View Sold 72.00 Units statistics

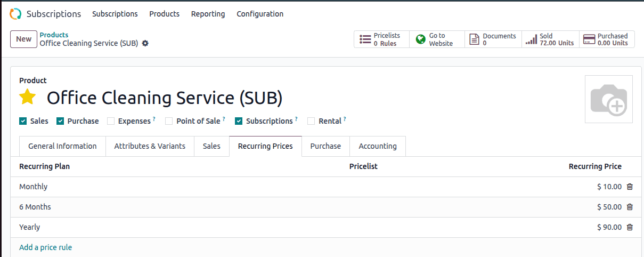pyautogui.click(x=550, y=39)
